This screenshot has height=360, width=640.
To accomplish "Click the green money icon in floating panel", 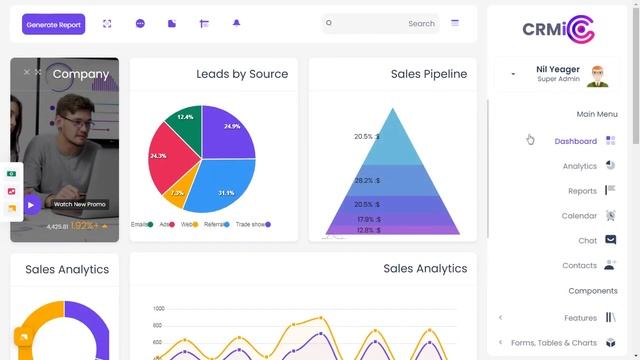I will 11,174.
